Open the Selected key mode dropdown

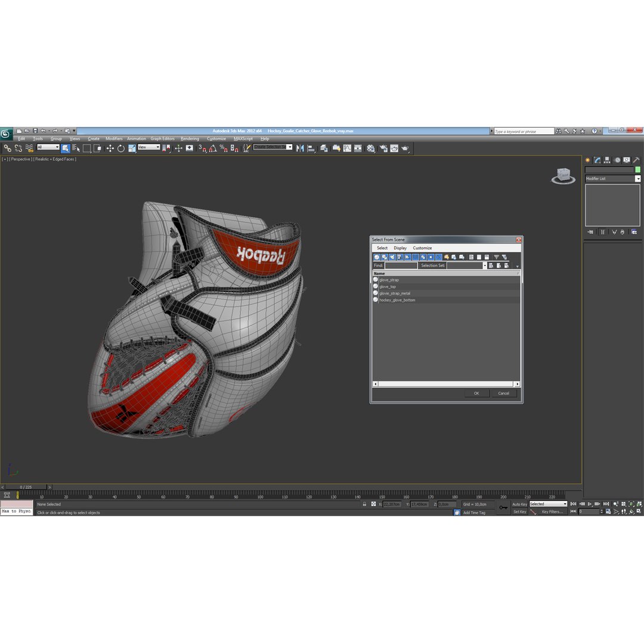click(x=548, y=504)
